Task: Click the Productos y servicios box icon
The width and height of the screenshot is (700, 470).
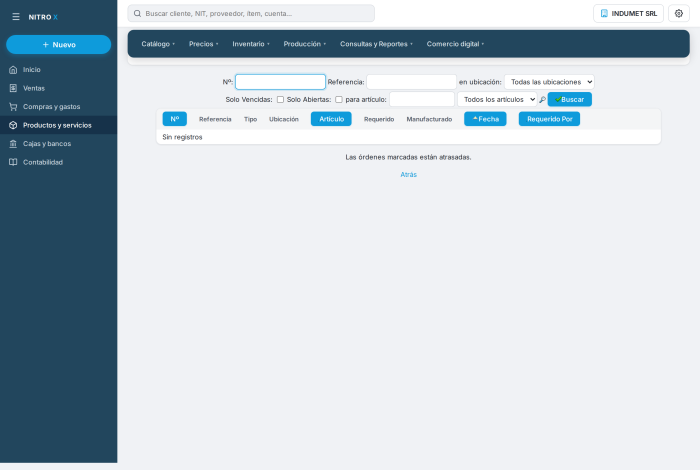Action: [x=13, y=125]
